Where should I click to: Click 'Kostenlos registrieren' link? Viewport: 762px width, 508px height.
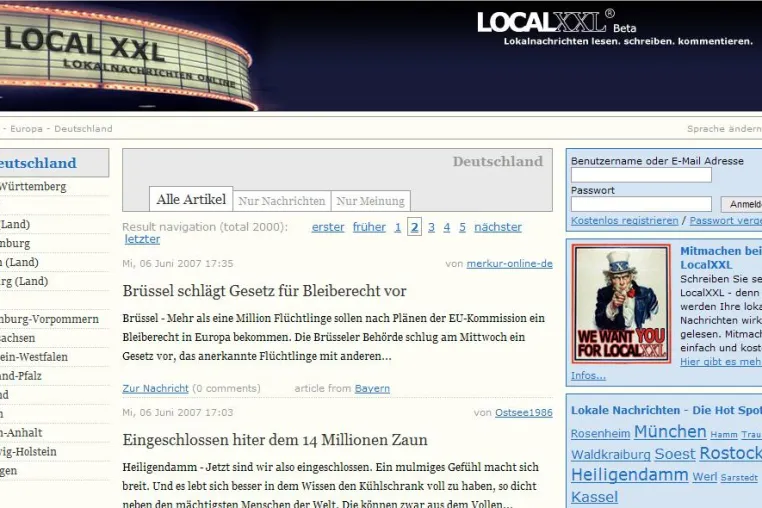[624, 221]
